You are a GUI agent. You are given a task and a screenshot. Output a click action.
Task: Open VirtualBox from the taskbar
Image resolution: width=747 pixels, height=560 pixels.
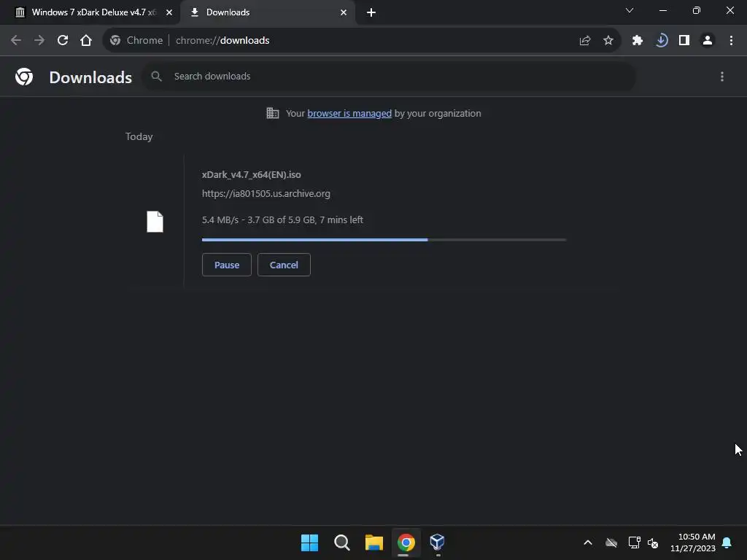[x=438, y=542]
